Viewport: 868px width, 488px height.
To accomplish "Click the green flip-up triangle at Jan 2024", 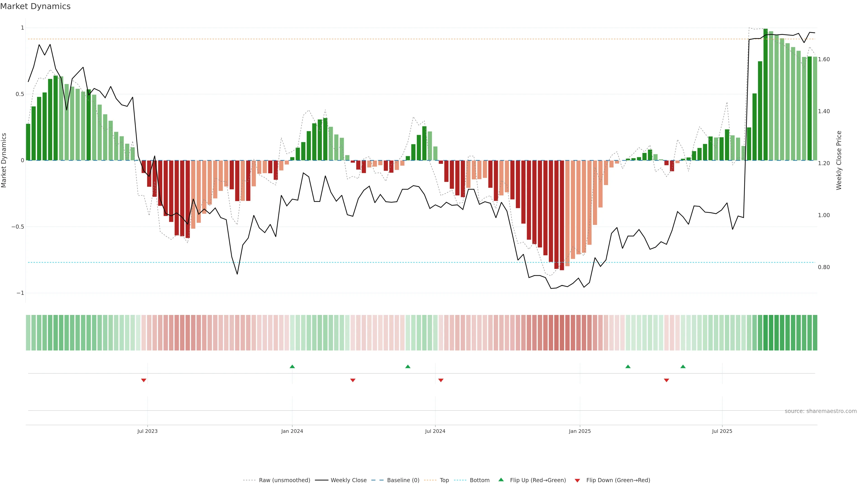I will click(x=292, y=366).
